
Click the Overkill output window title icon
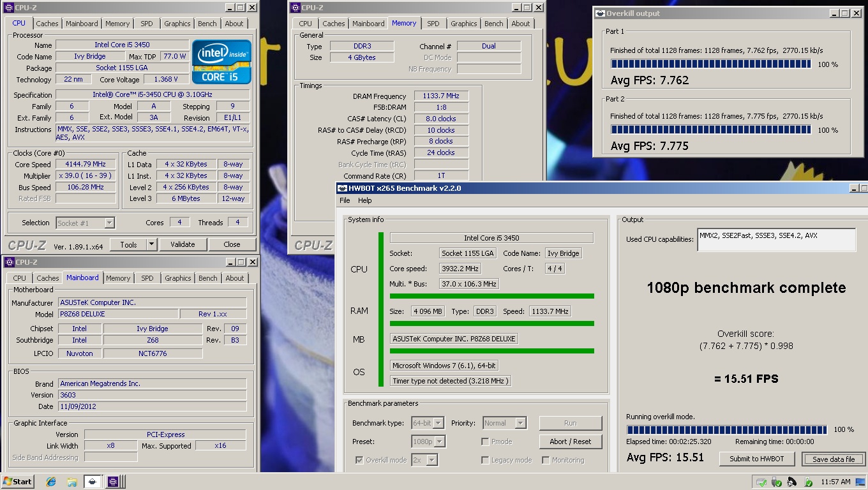pyautogui.click(x=600, y=13)
